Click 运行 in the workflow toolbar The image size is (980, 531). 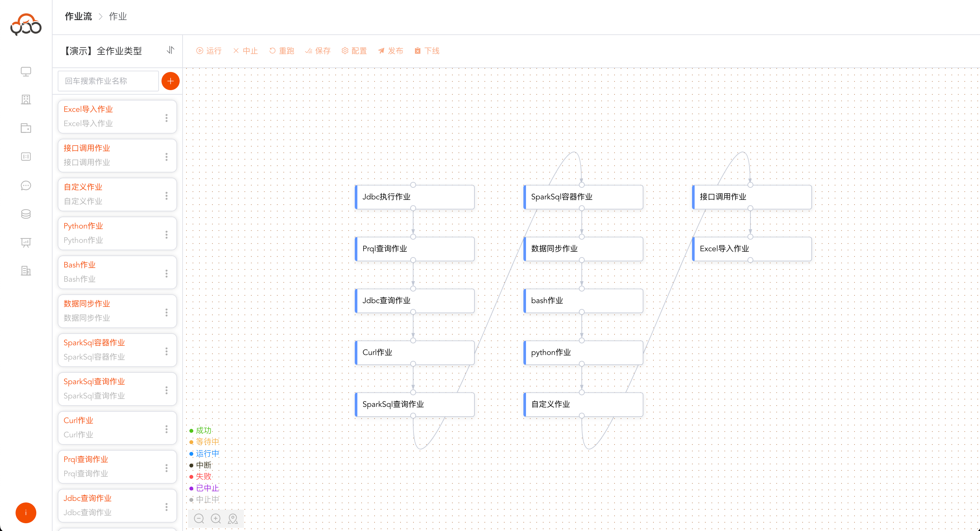209,51
